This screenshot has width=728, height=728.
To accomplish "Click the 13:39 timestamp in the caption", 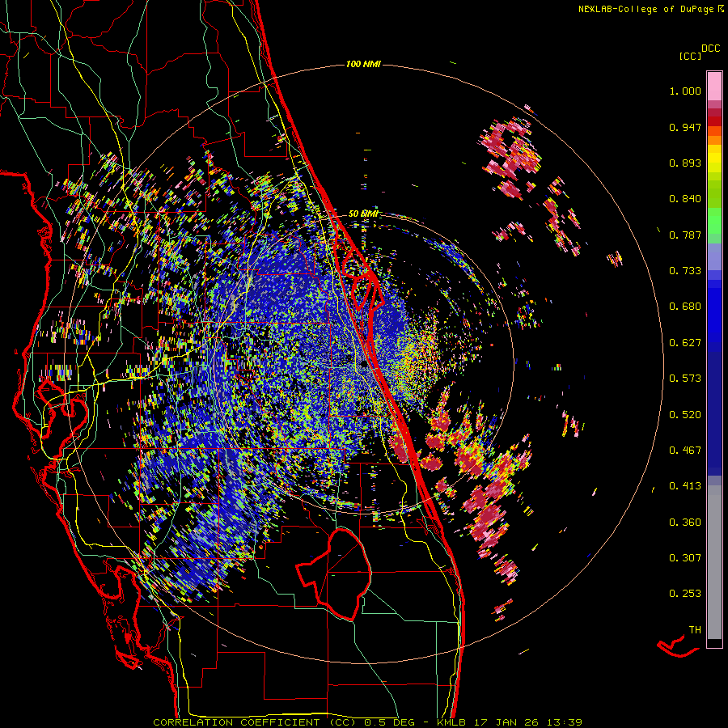I will [564, 722].
